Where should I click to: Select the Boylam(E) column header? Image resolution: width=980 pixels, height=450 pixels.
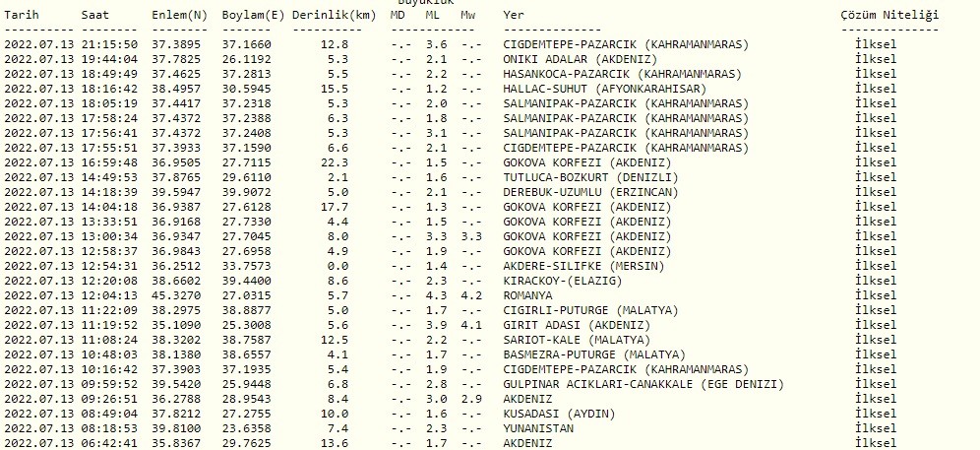click(254, 17)
